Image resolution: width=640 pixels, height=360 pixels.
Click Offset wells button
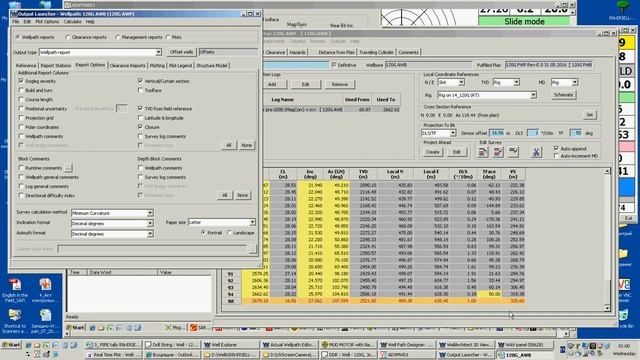click(x=182, y=52)
